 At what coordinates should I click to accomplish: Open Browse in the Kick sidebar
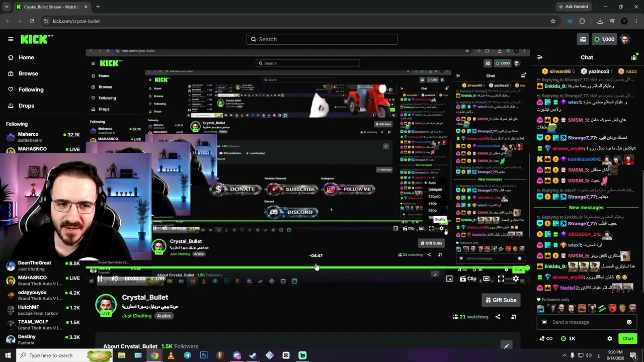tap(23, 73)
